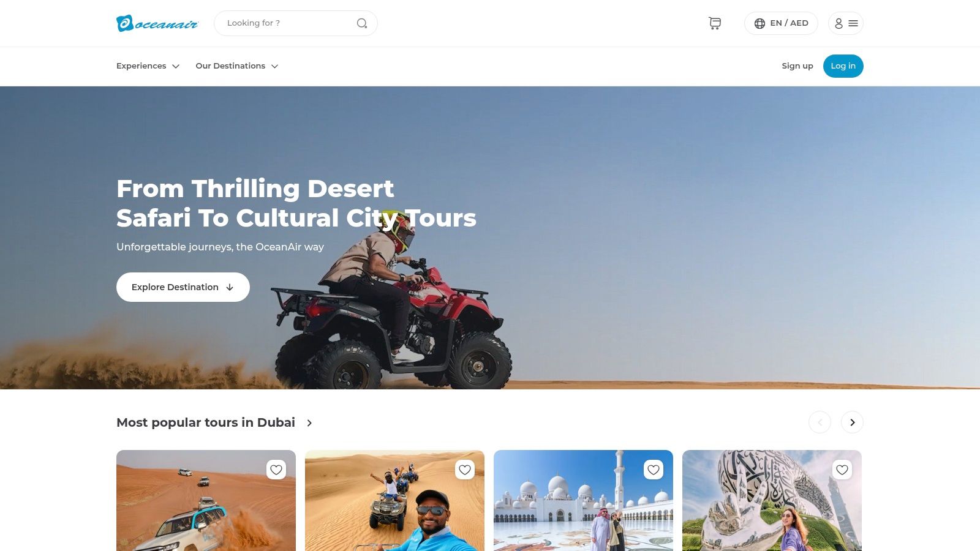Click the Sign up link
This screenshot has width=980, height=551.
click(x=797, y=66)
